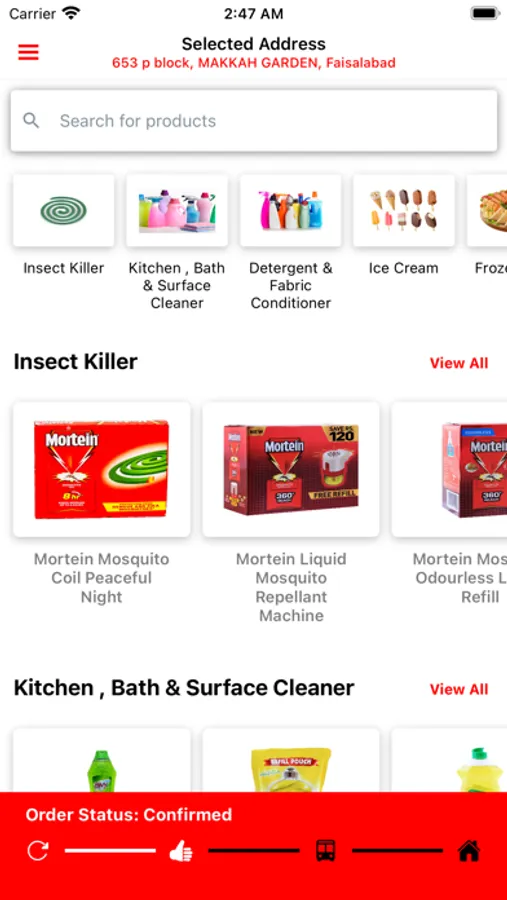Tap the thumbs-up confirmed status icon
The image size is (507, 900).
181,851
